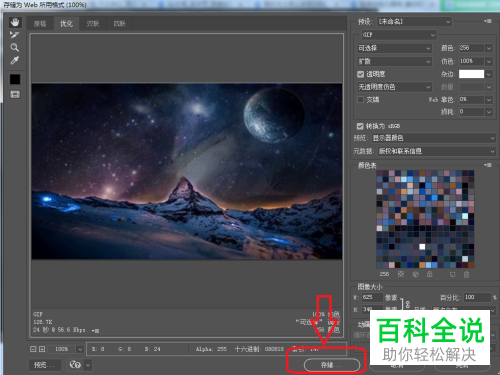This screenshot has width=500, height=375.
Task: Enable the 交错 interlaced checkbox
Action: (360, 99)
